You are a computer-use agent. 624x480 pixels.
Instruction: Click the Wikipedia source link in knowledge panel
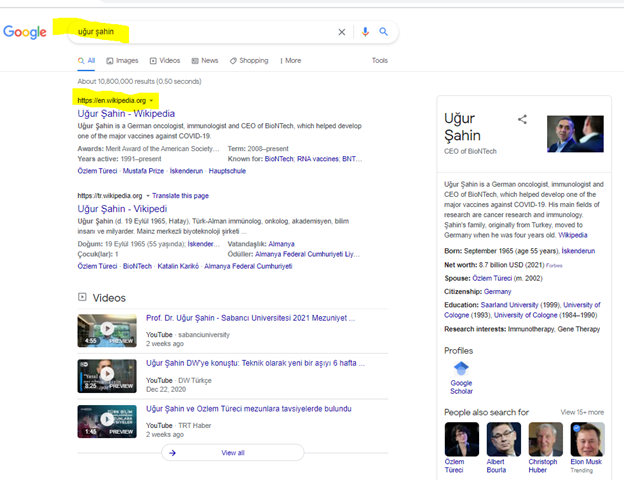tap(573, 235)
